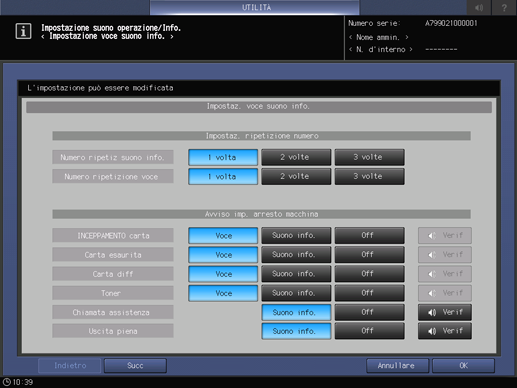Select Suono info. for Carta diff

[296, 274]
